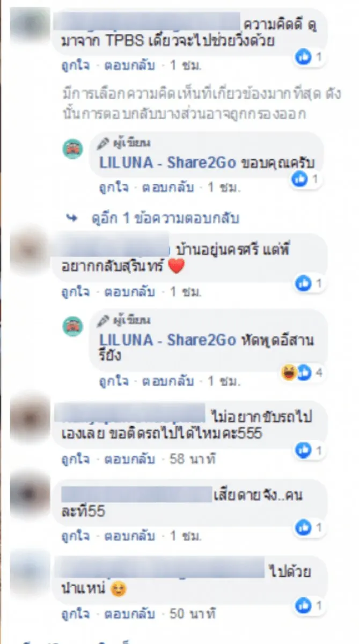Image resolution: width=359 pixels, height=644 pixels.
Task: Open LILUNA - Share2Go link in หัดพูดอีสาน reply
Action: (167, 340)
